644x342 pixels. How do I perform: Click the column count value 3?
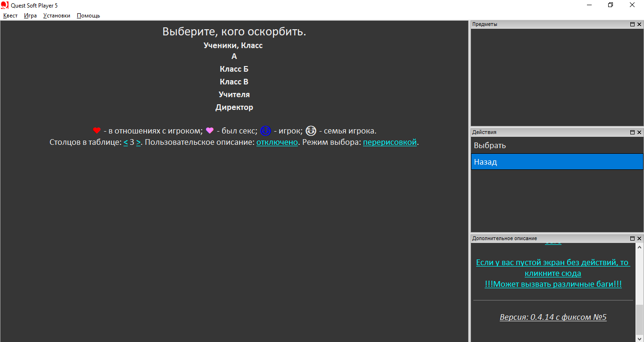coord(132,142)
